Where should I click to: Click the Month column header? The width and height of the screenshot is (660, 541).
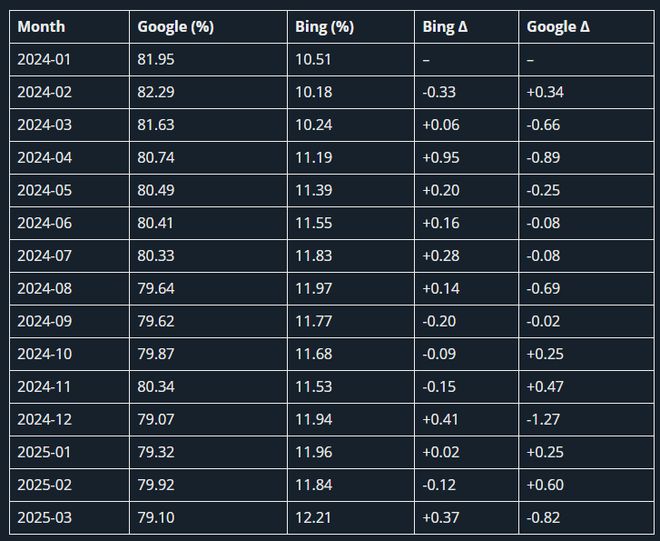point(69,27)
